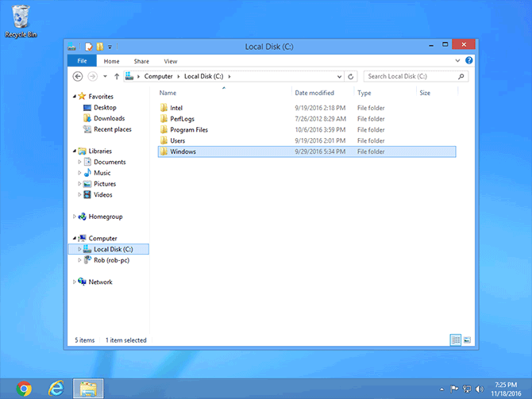The image size is (532, 399).
Task: Open the address bar previous locations dropdown
Action: pos(339,77)
